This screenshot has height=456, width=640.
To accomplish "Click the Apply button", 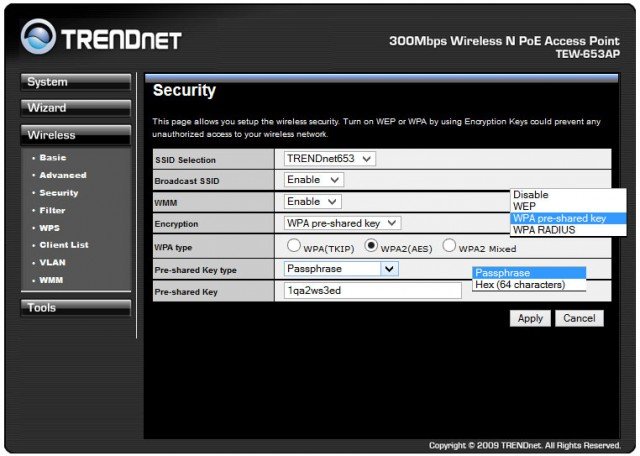I will pyautogui.click(x=529, y=318).
